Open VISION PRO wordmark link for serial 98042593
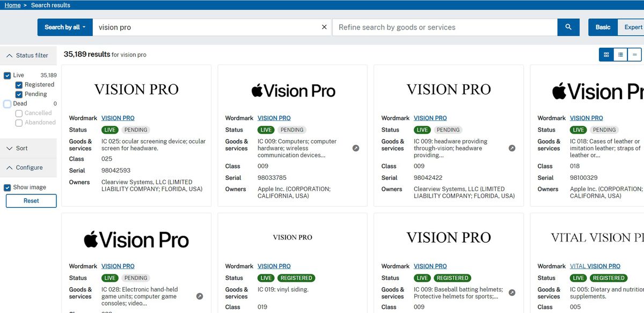This screenshot has width=644, height=313. (x=118, y=118)
